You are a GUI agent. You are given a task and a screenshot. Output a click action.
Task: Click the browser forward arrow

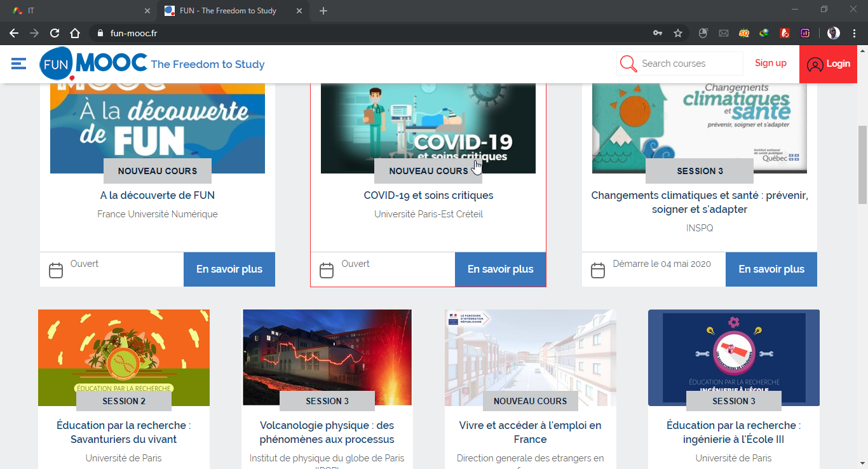click(34, 33)
